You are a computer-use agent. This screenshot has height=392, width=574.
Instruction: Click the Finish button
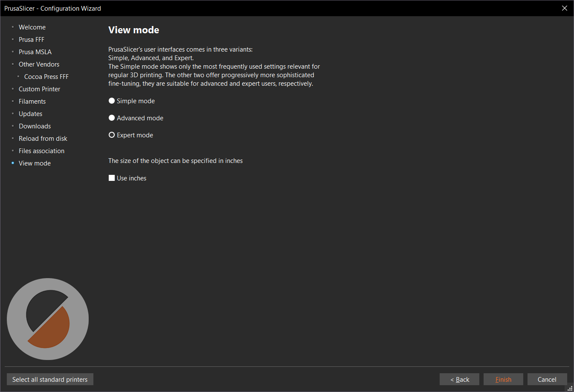coord(503,379)
